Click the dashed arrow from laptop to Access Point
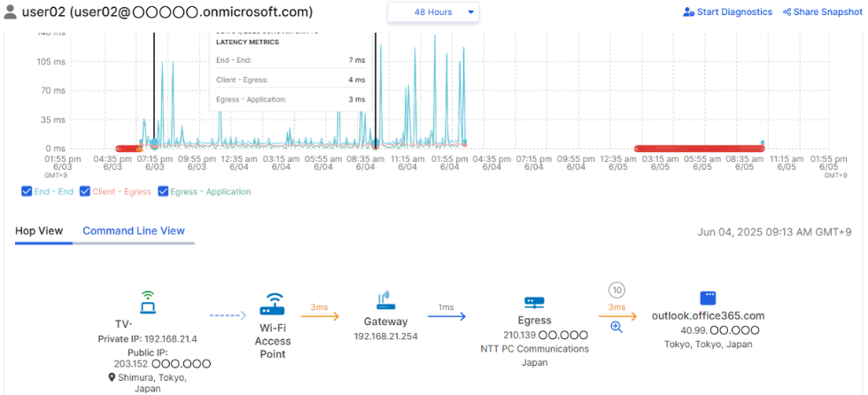Viewport: 868px width, 395px height. click(x=227, y=315)
